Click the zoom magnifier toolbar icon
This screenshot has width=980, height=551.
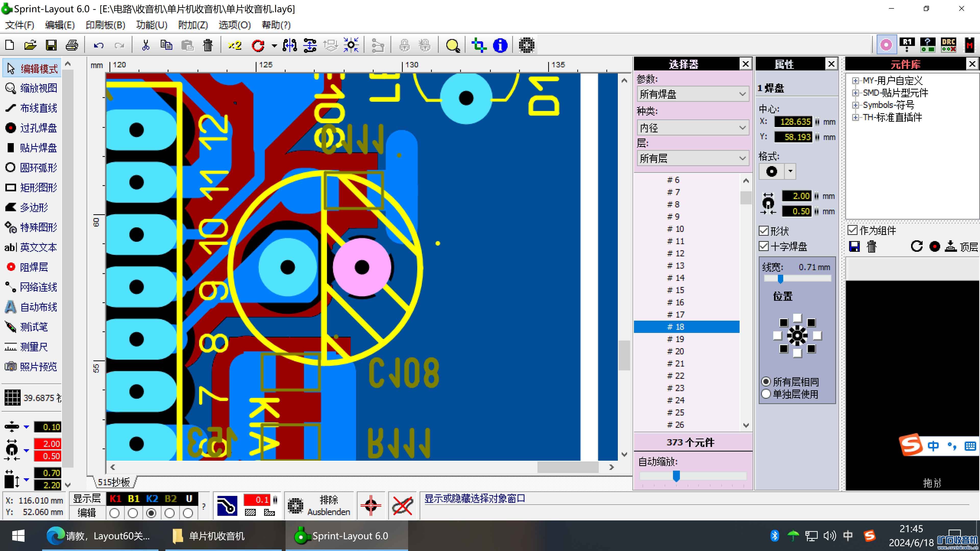pyautogui.click(x=452, y=46)
